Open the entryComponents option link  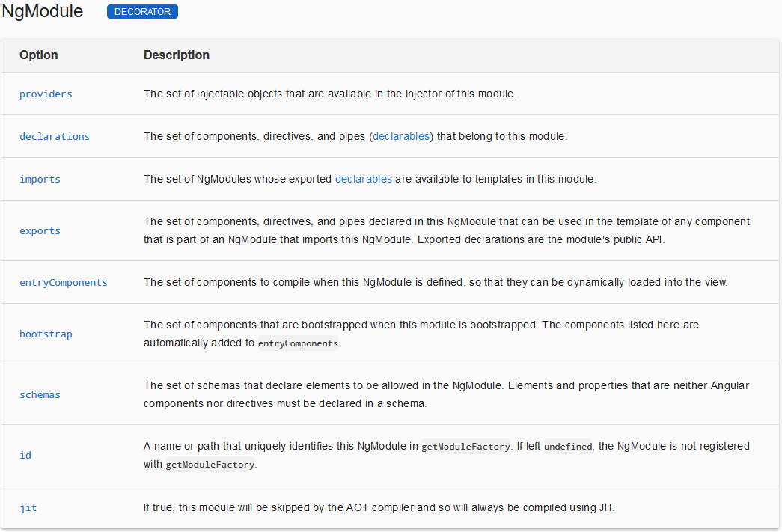tap(64, 282)
